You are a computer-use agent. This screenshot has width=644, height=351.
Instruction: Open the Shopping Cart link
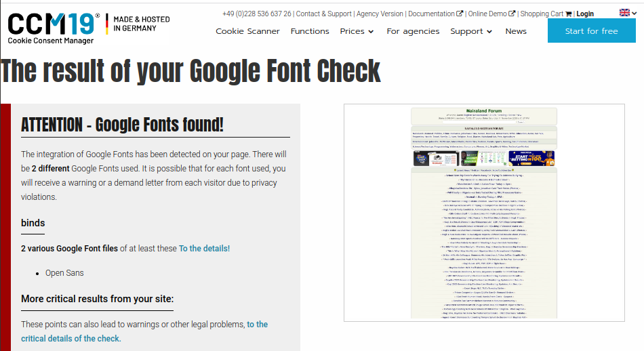tap(542, 14)
